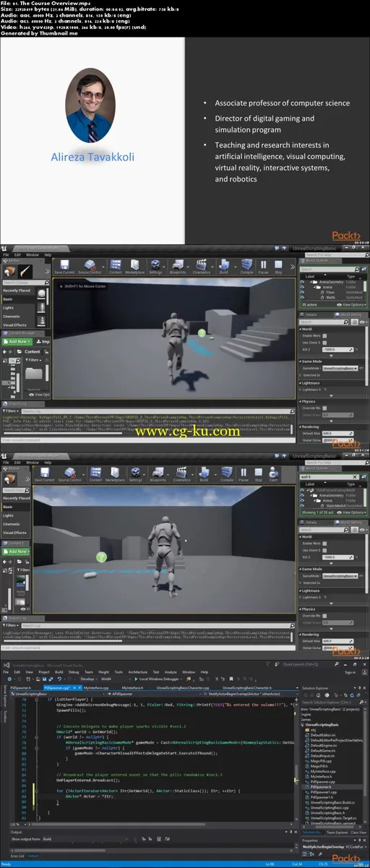The image size is (370, 868).
Task: Open Visual Studio Debug menu
Action: 74,672
